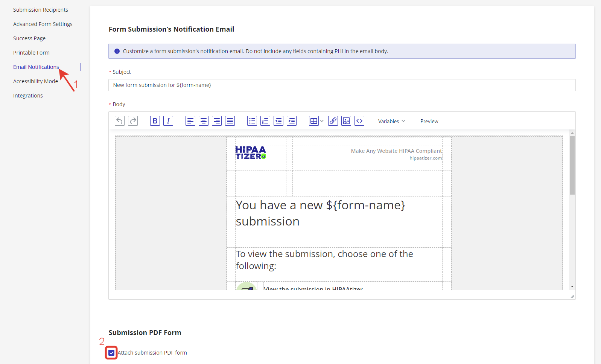Click the undo arrow icon

120,121
